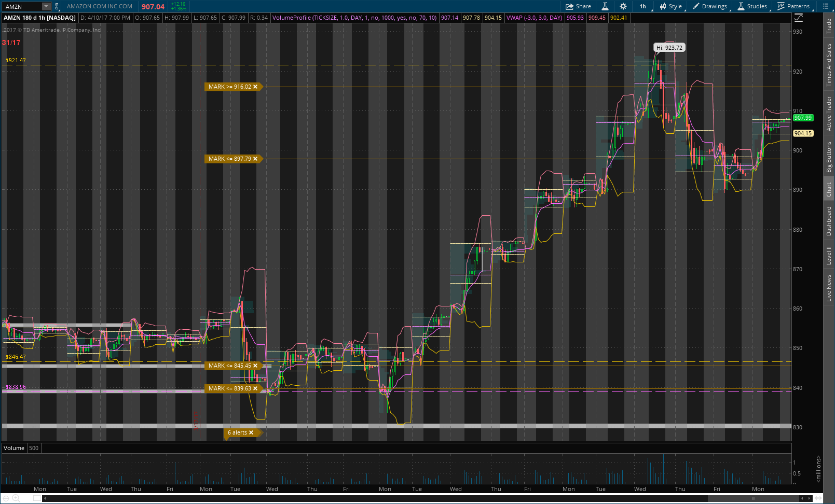The height and width of the screenshot is (504, 835).
Task: Click the $838.96 price level label
Action: [16, 387]
